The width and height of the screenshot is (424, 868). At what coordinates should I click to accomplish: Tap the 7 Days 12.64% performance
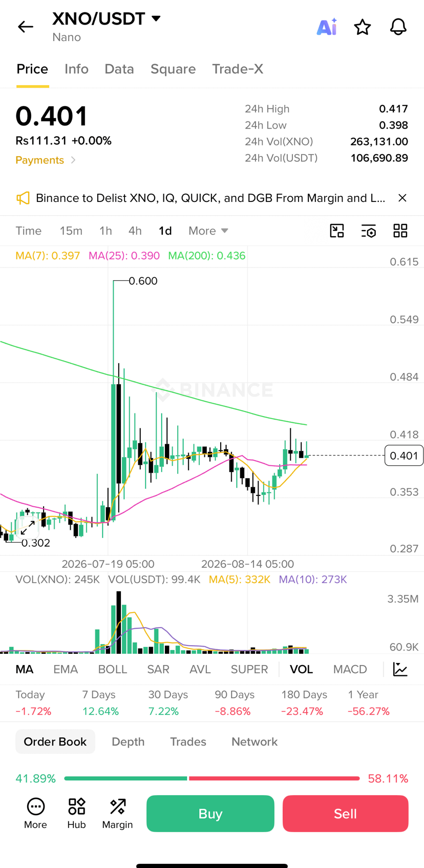[101, 703]
